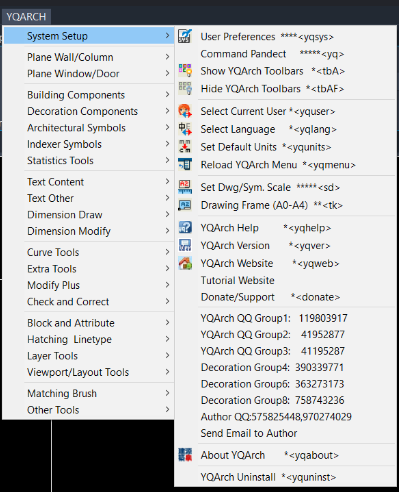Click YQArch QQ Group3: 41195287
Image resolution: width=399 pixels, height=492 pixels.
click(285, 351)
